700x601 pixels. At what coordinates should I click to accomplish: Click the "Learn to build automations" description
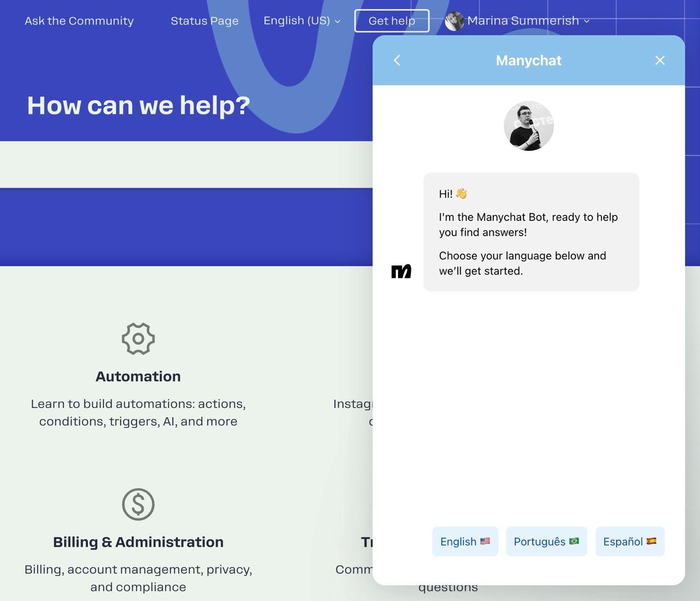click(x=138, y=412)
